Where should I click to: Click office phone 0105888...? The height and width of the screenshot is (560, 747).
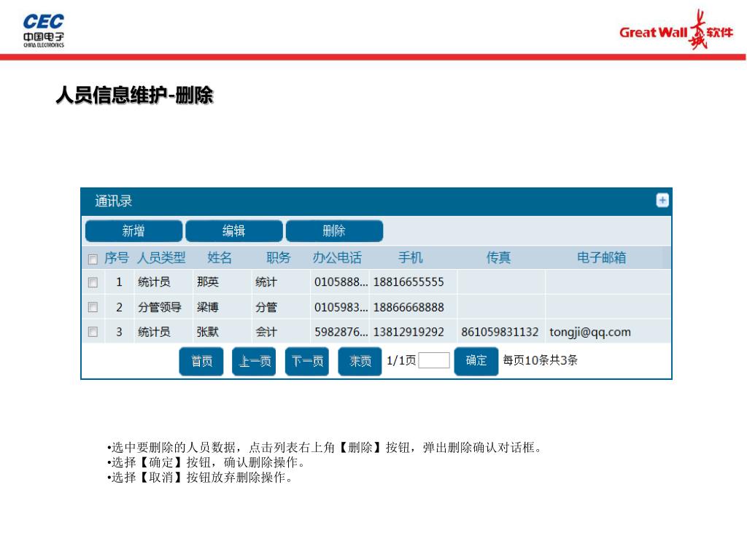click(341, 282)
